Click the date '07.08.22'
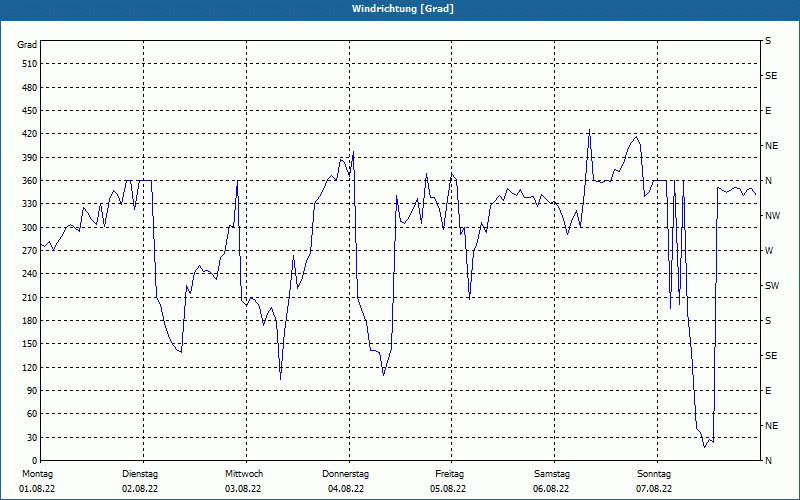The image size is (800, 500). [x=654, y=489]
